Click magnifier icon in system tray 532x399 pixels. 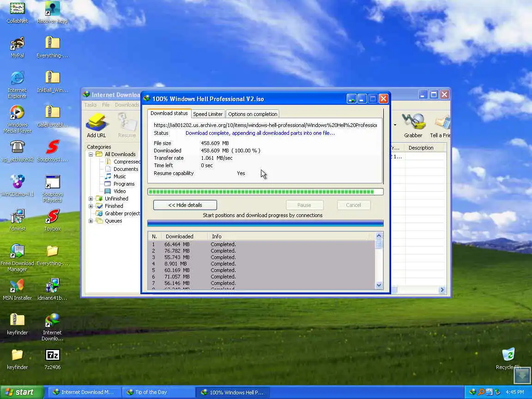(481, 392)
